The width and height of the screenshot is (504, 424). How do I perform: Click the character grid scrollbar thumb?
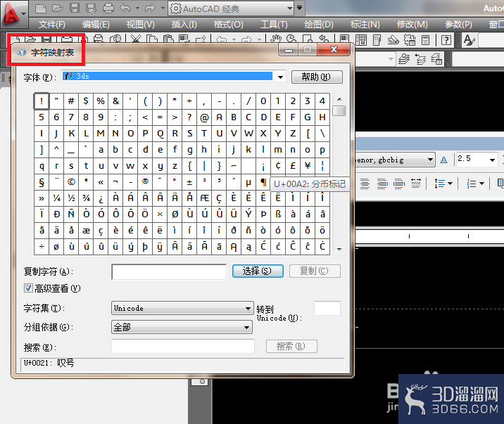[x=339, y=110]
